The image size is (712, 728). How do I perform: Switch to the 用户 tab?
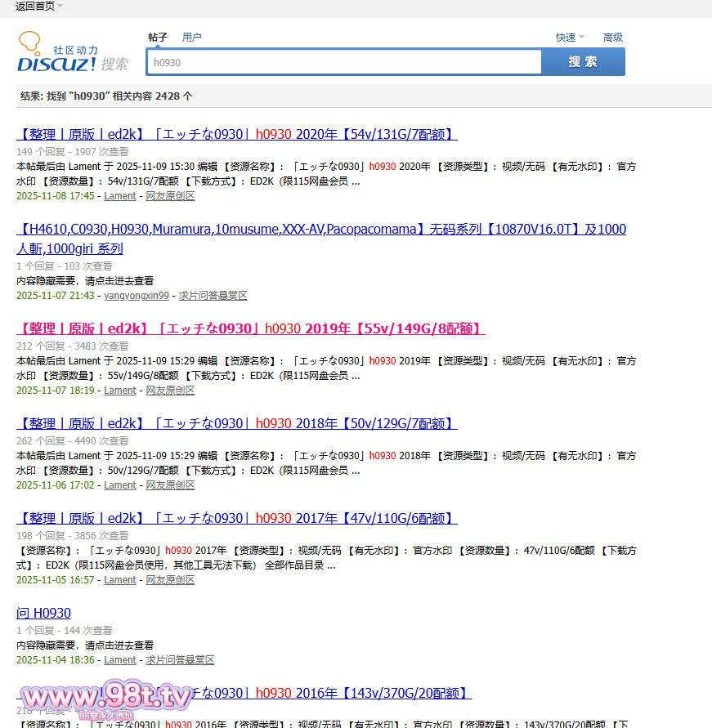pos(192,37)
